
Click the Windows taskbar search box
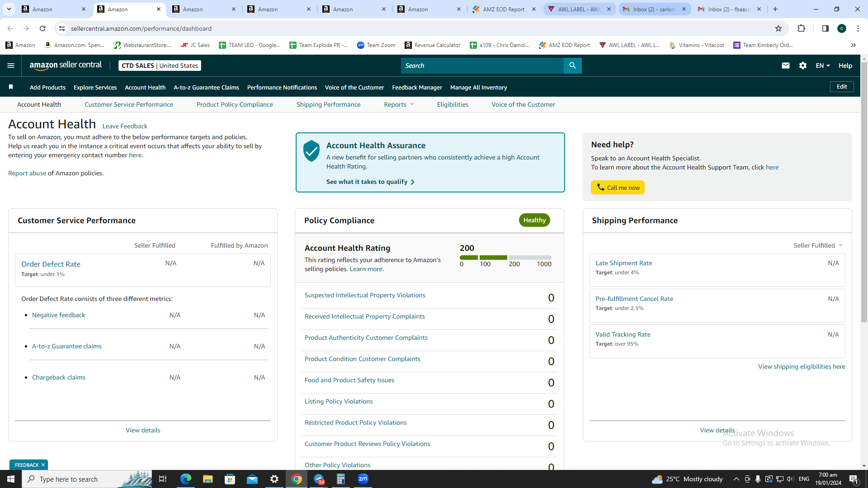click(x=87, y=479)
